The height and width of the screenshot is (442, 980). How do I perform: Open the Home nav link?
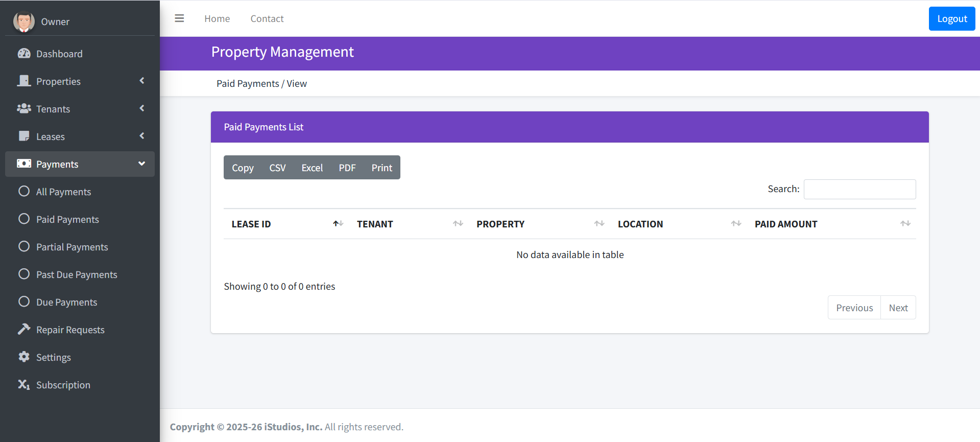[217, 18]
